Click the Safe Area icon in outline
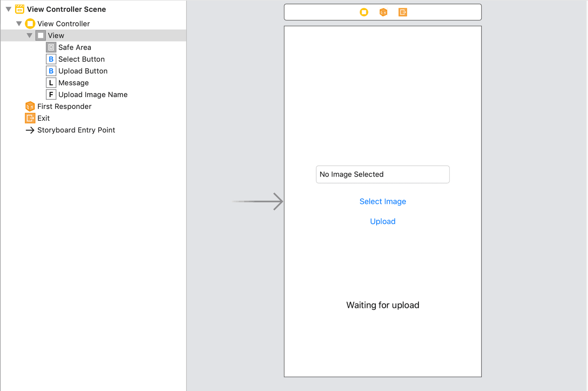 [51, 47]
